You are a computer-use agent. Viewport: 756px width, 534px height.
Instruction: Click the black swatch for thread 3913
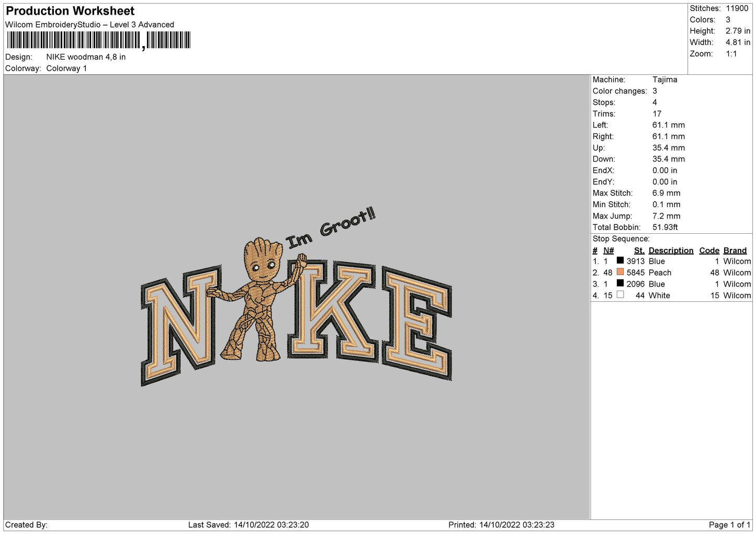click(x=620, y=260)
